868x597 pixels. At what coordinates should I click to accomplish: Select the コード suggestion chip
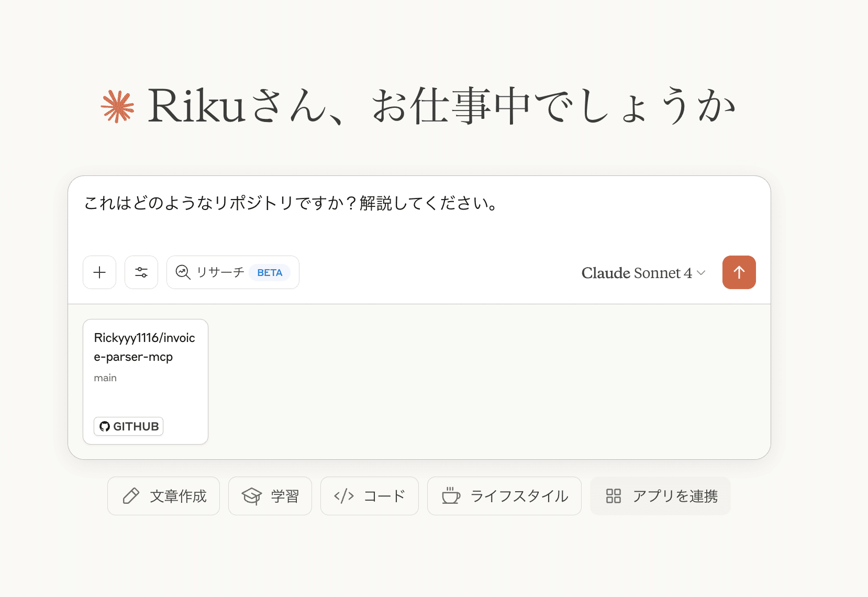(x=369, y=496)
